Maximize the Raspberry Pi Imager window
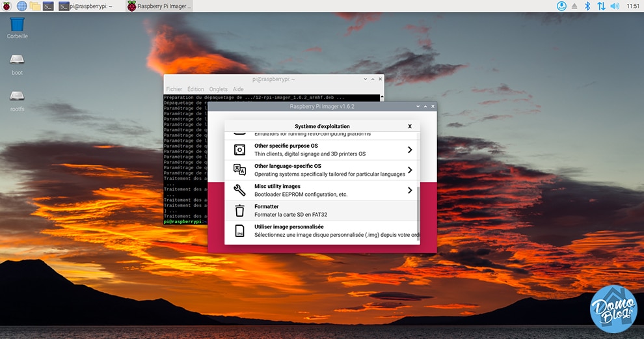The width and height of the screenshot is (644, 339). coord(425,107)
